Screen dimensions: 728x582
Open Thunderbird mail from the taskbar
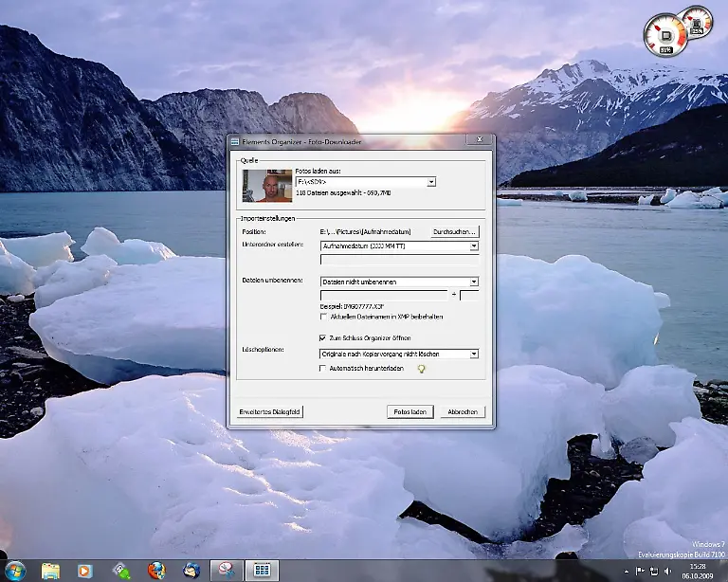[191, 571]
